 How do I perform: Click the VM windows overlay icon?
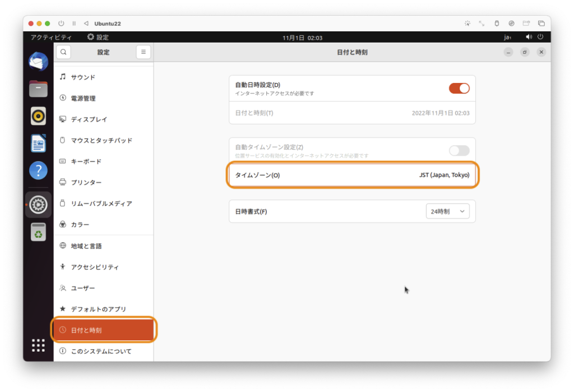click(x=541, y=24)
